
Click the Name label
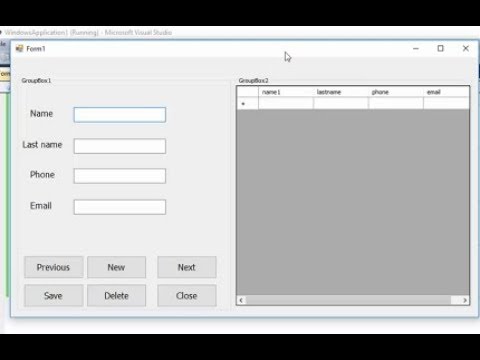coord(42,114)
